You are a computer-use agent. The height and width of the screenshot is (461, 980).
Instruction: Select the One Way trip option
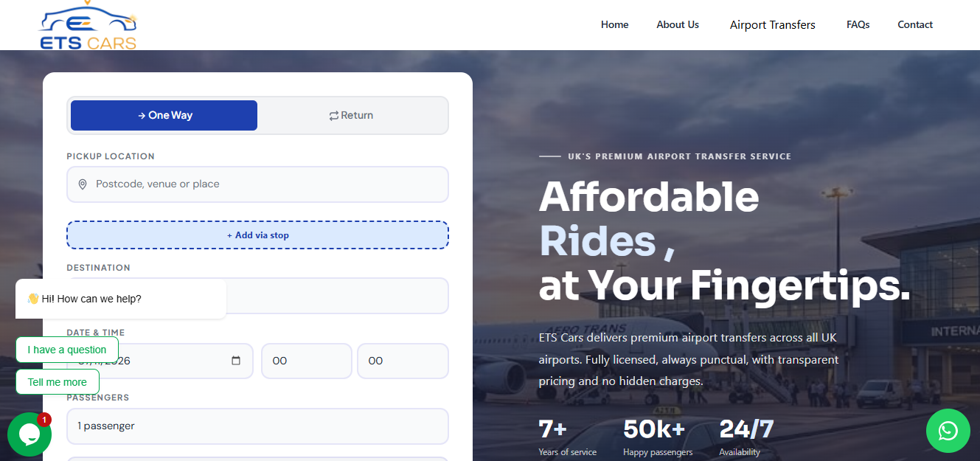point(164,115)
